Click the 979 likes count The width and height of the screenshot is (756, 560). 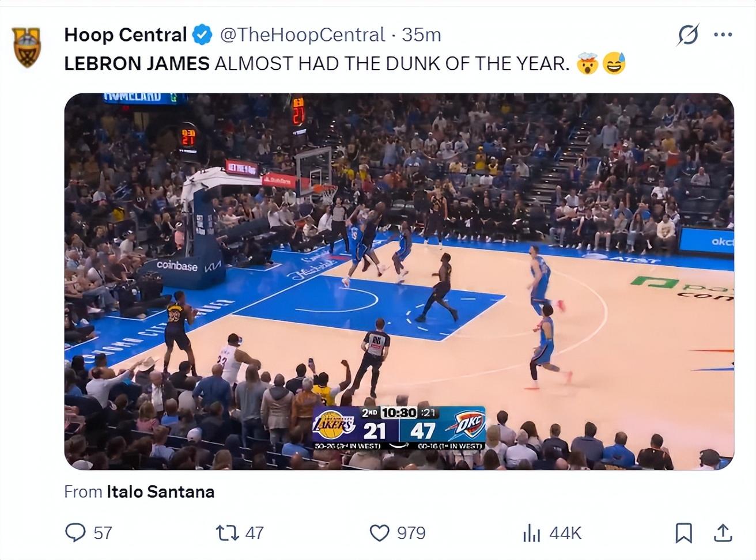click(x=411, y=533)
